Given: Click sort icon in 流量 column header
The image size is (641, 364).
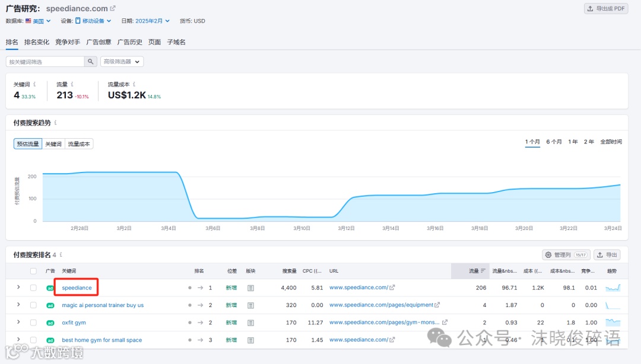Looking at the screenshot, I should coord(483,271).
